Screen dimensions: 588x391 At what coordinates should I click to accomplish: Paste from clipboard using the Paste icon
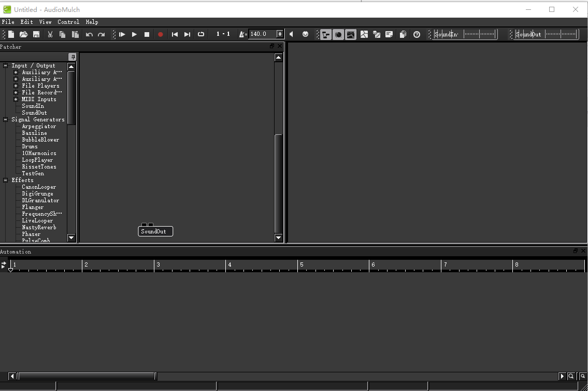click(75, 34)
